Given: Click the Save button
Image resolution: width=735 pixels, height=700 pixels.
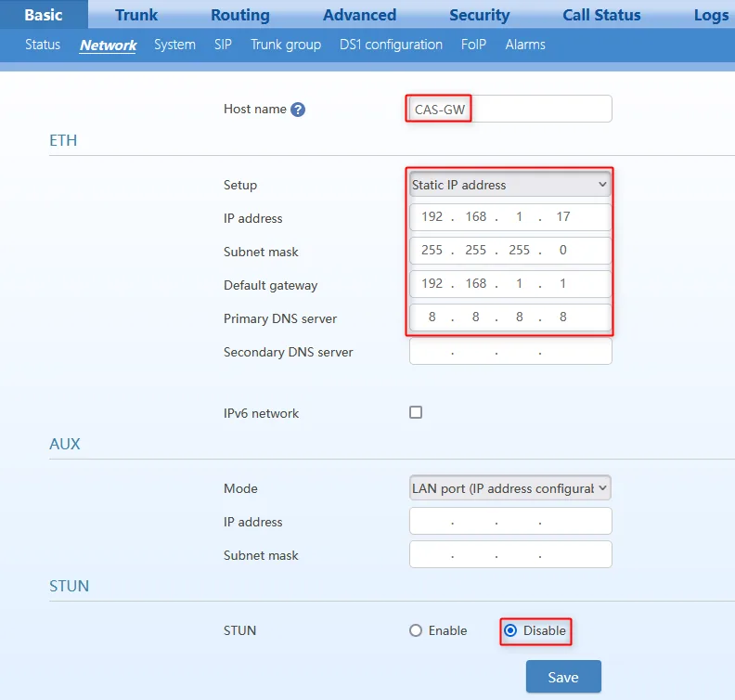Looking at the screenshot, I should (x=563, y=677).
